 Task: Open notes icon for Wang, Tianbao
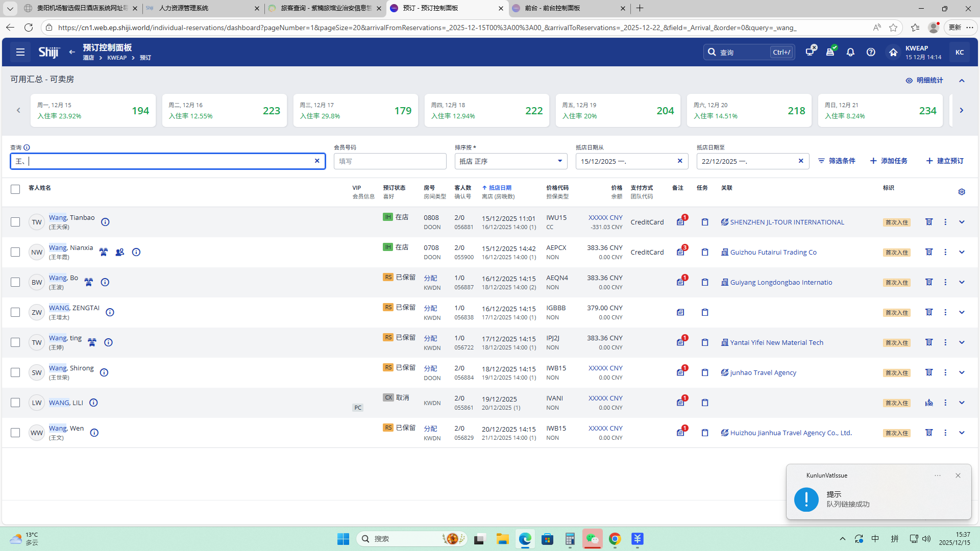coord(680,222)
